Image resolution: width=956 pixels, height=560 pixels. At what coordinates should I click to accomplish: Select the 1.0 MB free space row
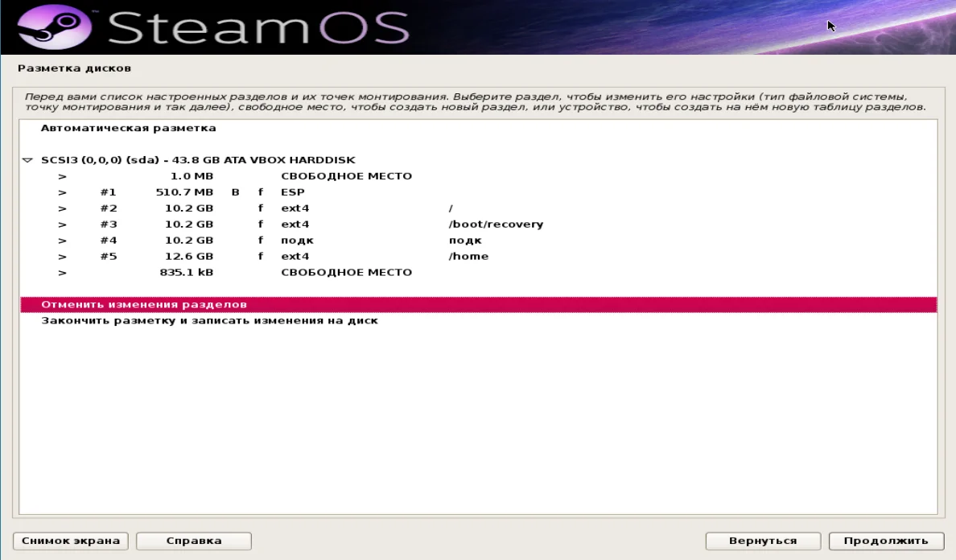(x=479, y=176)
